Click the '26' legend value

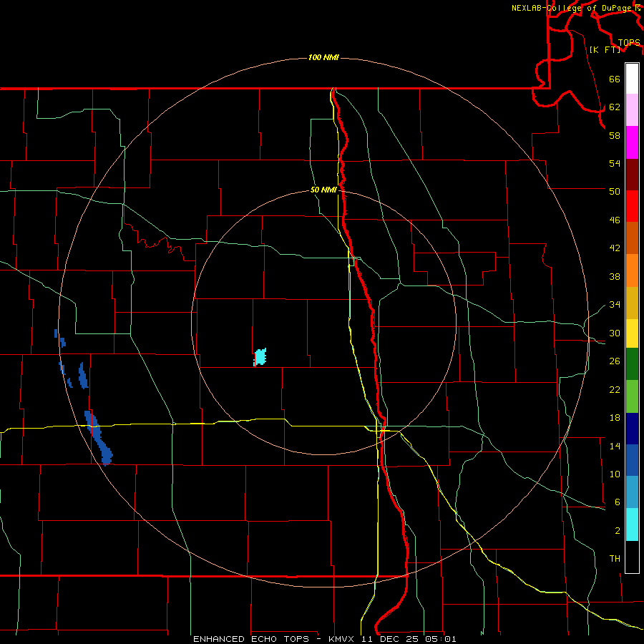615,361
